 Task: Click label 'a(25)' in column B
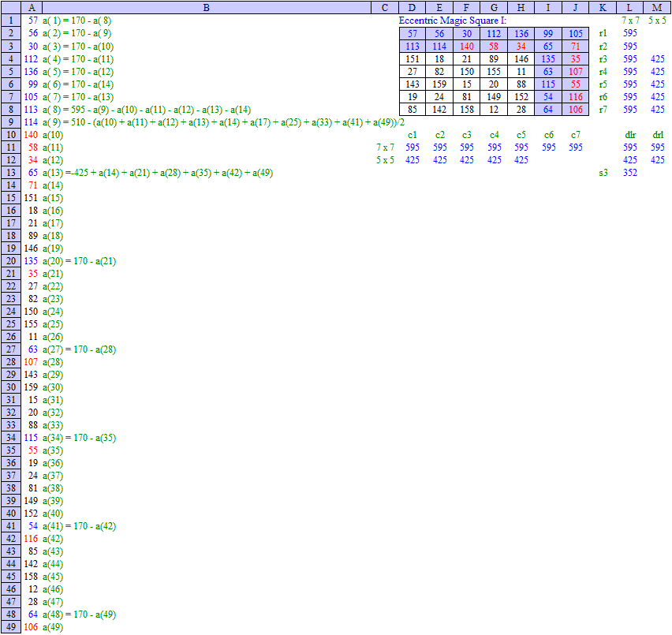tap(53, 324)
